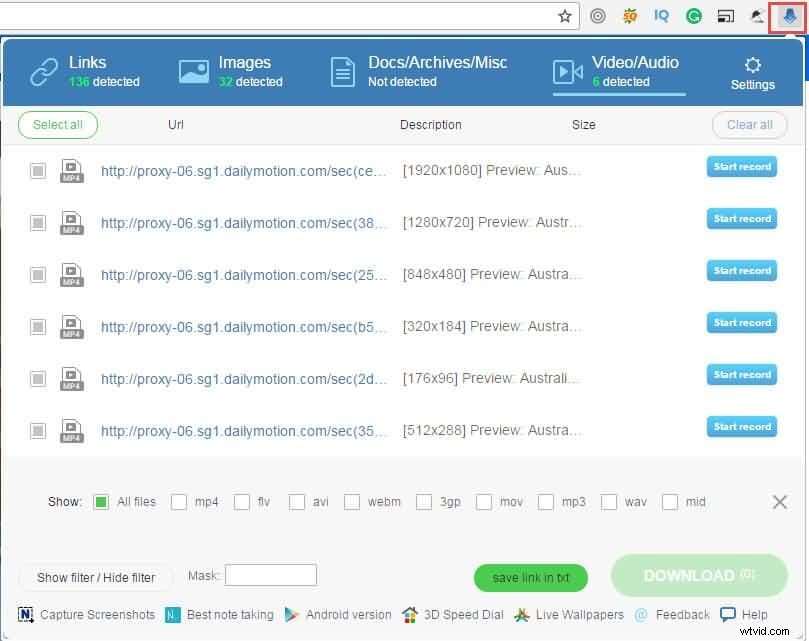Enable the mp4 filter checkbox
This screenshot has height=641, width=809.
point(179,502)
